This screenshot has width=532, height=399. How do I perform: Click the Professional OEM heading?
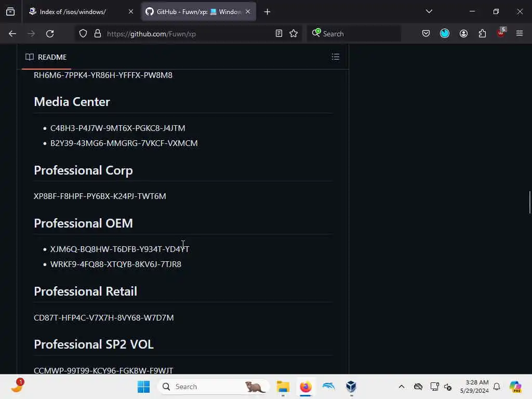pos(83,223)
